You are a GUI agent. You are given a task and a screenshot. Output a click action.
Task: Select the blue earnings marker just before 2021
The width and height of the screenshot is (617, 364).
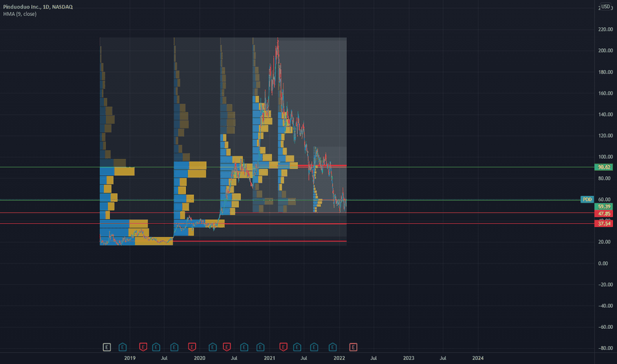coord(260,347)
